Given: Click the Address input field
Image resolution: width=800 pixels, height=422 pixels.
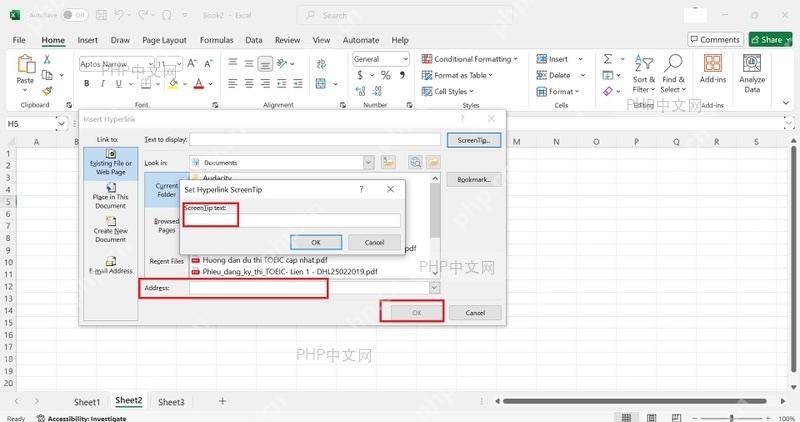Looking at the screenshot, I should click(309, 288).
